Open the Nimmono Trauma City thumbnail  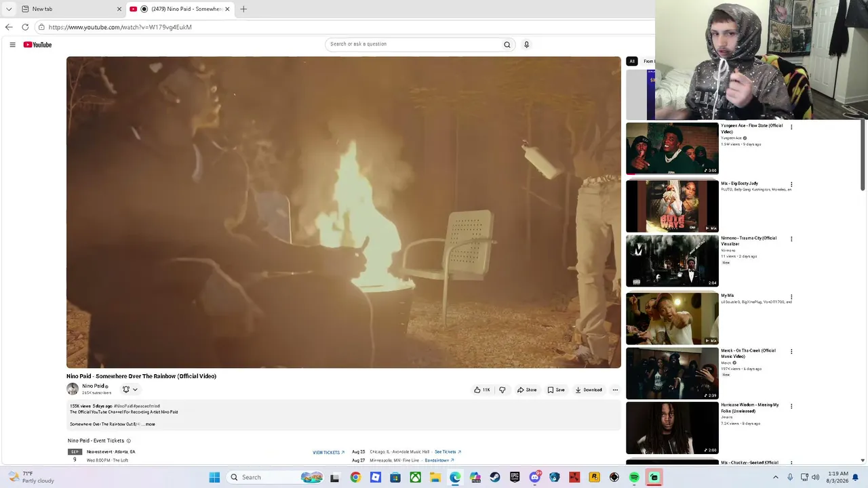[x=672, y=261]
